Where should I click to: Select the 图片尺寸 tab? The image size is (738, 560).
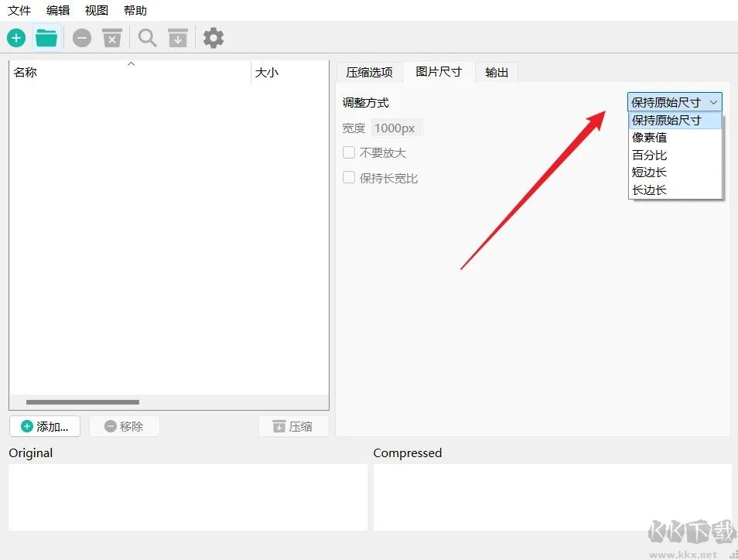coord(439,71)
